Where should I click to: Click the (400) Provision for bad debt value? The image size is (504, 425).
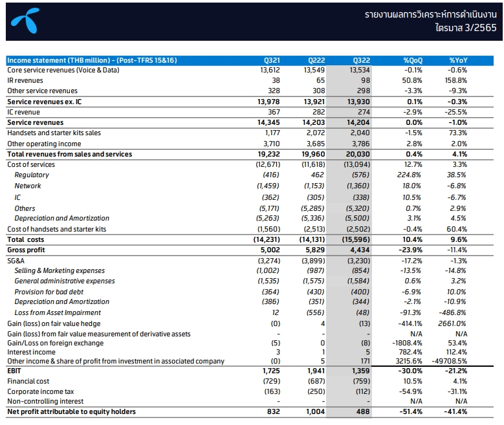tap(360, 292)
